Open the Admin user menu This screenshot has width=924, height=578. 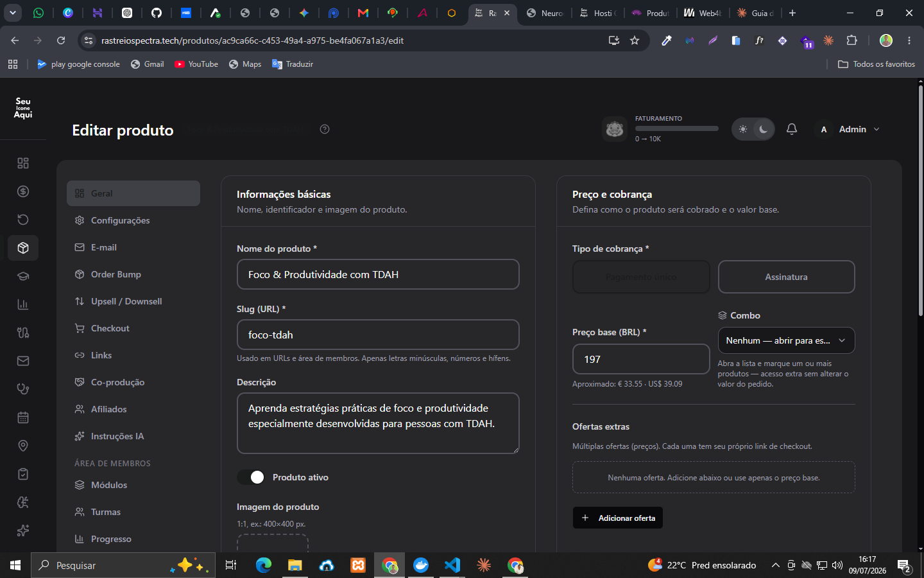848,129
